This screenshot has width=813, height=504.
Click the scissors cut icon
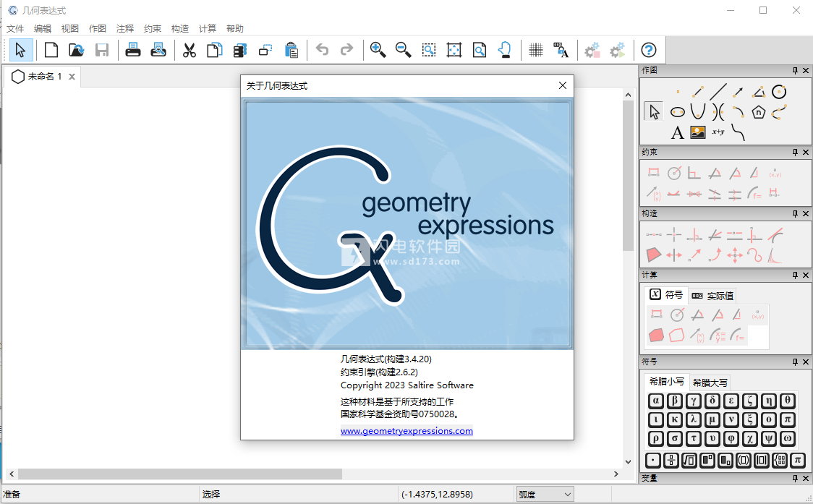[190, 50]
